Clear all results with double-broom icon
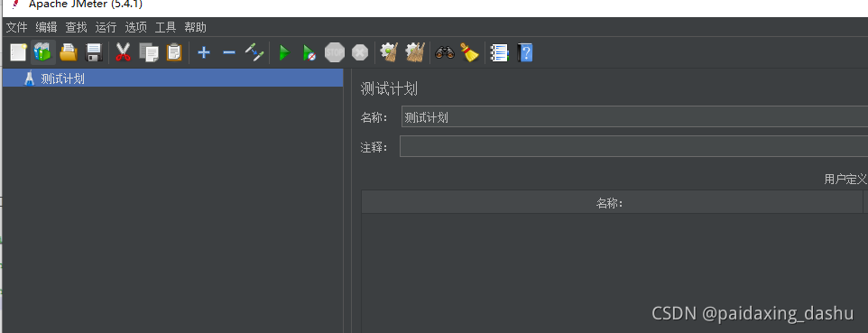Screen dimensions: 868x333 415,52
